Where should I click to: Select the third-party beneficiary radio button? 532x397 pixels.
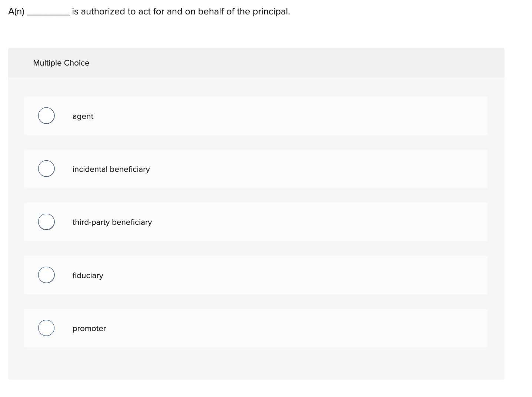[x=46, y=221]
